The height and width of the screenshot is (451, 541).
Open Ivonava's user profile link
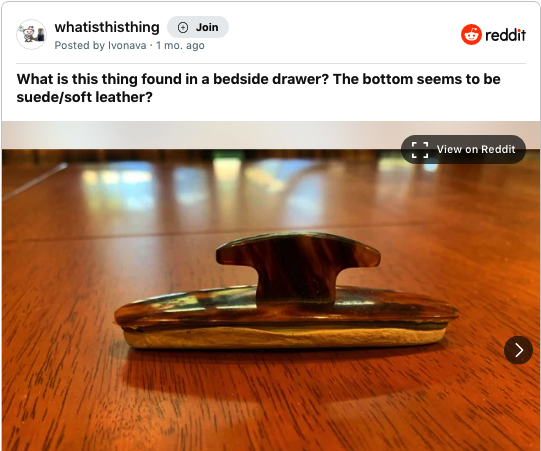(127, 46)
